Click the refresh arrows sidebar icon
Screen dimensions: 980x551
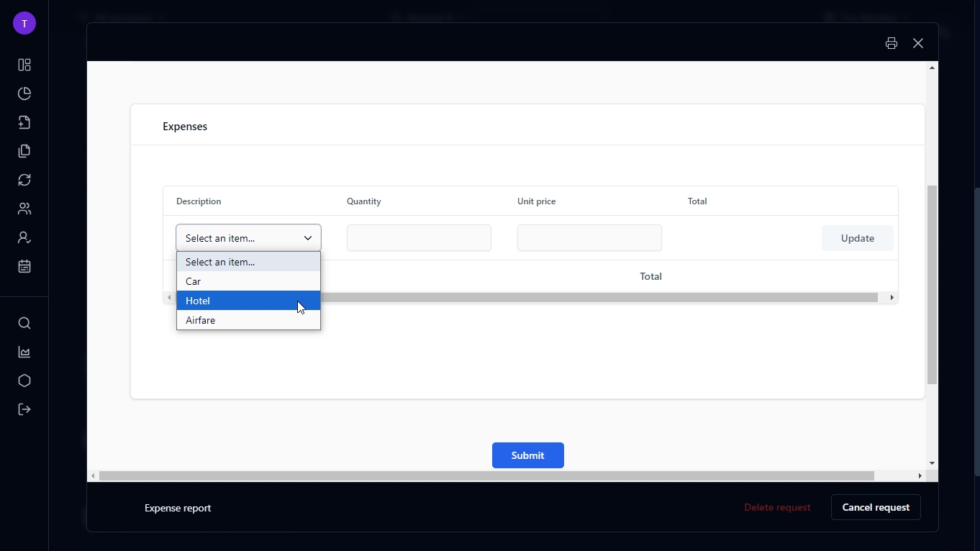(x=24, y=180)
